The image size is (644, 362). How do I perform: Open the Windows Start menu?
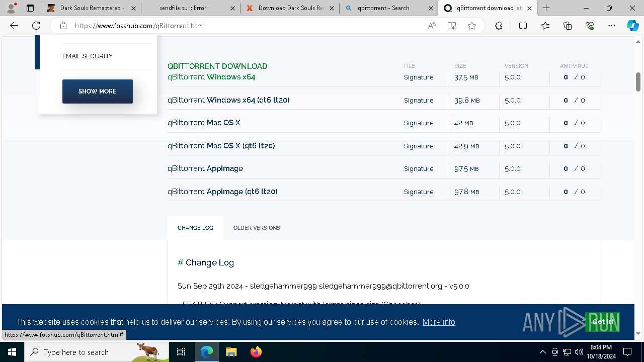coord(12,352)
